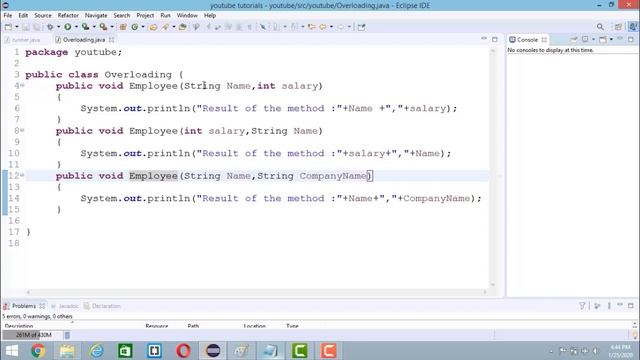Click the Quick Access magnifier icon
640x360 pixels.
[x=600, y=27]
